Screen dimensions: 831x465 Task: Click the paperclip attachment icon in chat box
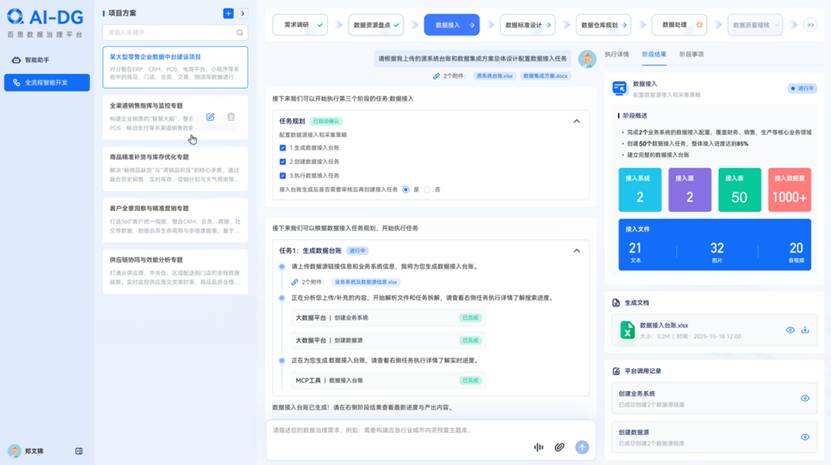tap(560, 447)
